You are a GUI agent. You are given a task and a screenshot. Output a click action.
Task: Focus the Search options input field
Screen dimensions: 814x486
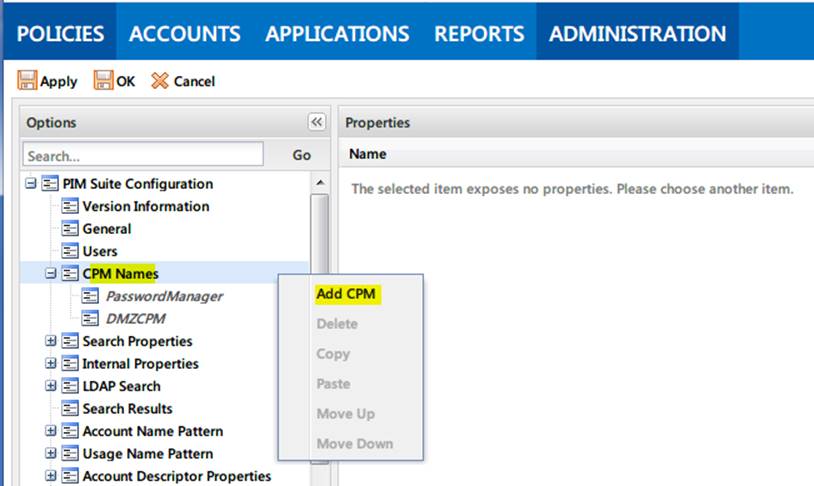point(143,155)
